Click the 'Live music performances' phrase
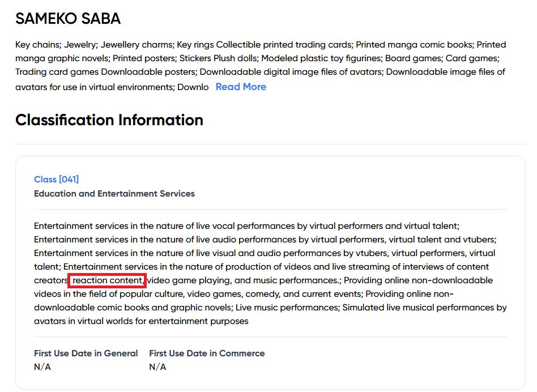Image resolution: width=537 pixels, height=392 pixels. (287, 308)
